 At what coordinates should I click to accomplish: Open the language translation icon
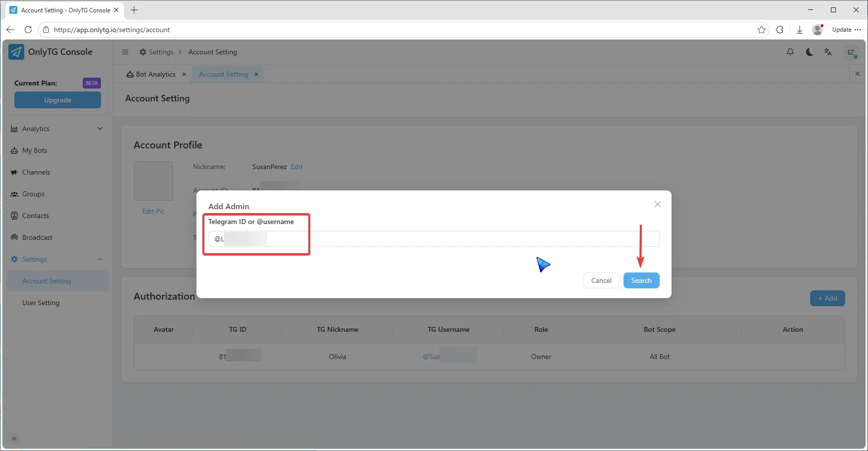coord(828,52)
